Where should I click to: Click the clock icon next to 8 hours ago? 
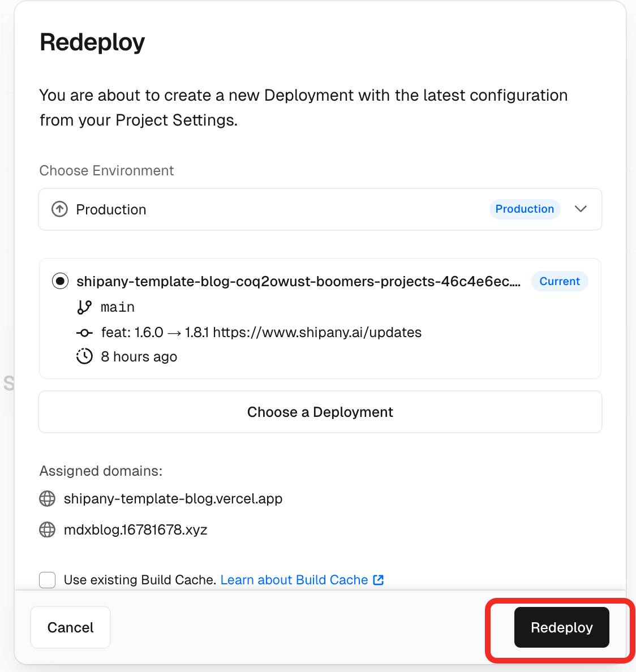pyautogui.click(x=84, y=356)
